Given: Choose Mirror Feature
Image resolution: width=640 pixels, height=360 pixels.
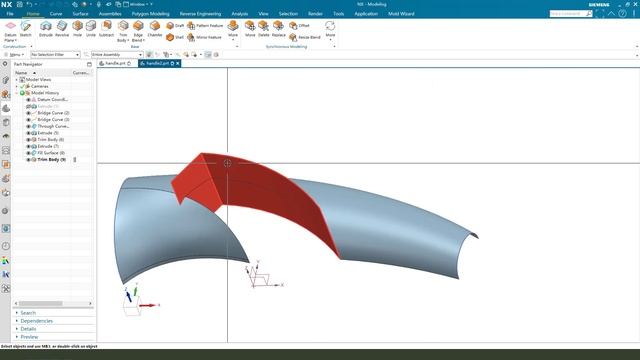Looking at the screenshot, I should coord(204,37).
